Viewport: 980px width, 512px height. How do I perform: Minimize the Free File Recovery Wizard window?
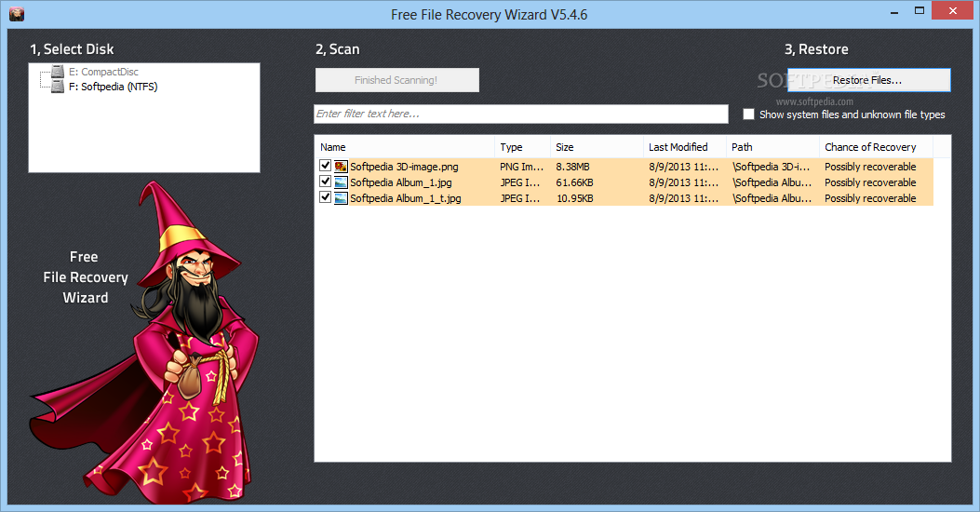click(894, 11)
